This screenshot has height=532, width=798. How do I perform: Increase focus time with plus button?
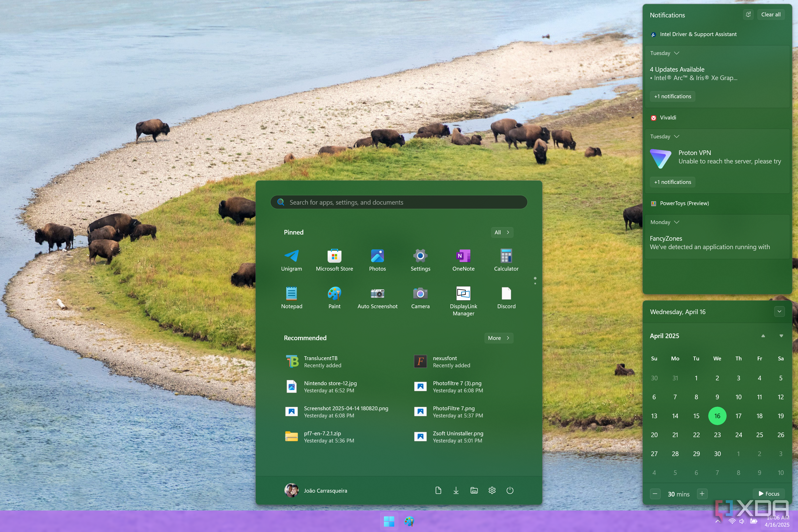[702, 494]
